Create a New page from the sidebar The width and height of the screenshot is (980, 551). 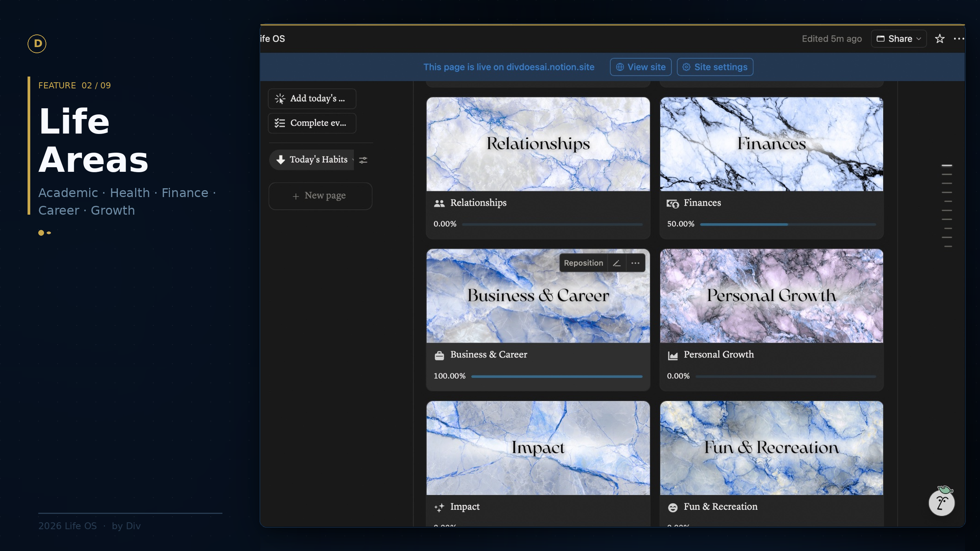click(320, 196)
